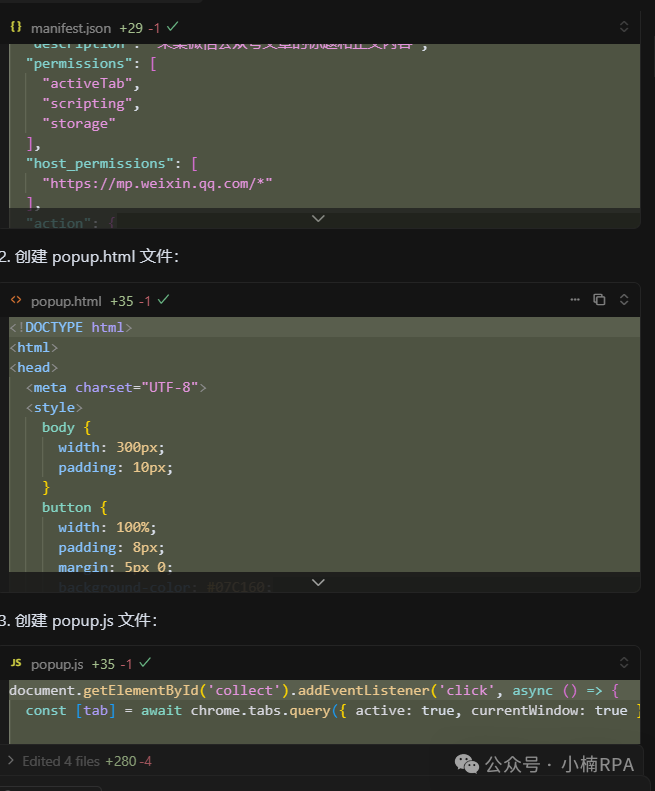Screen dimensions: 655x791
Task: Open the manifest.json file name
Action: pyautogui.click(x=71, y=28)
